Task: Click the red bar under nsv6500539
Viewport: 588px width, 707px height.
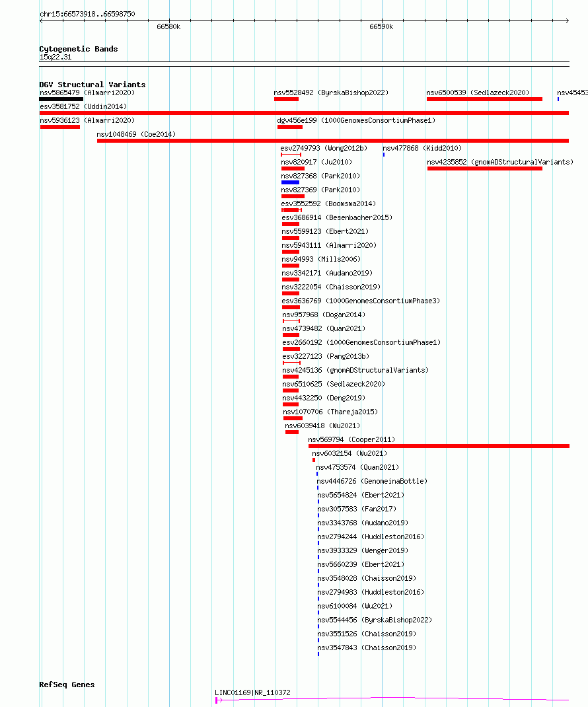Action: point(484,99)
